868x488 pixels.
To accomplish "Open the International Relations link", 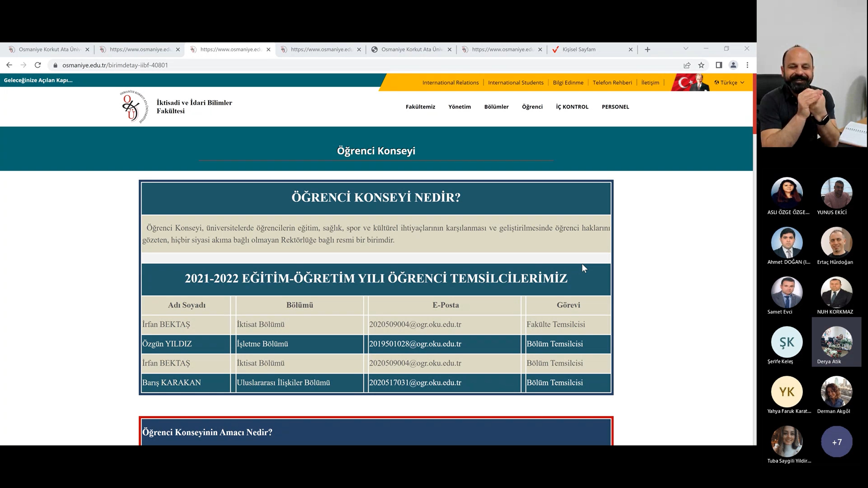I will point(451,82).
